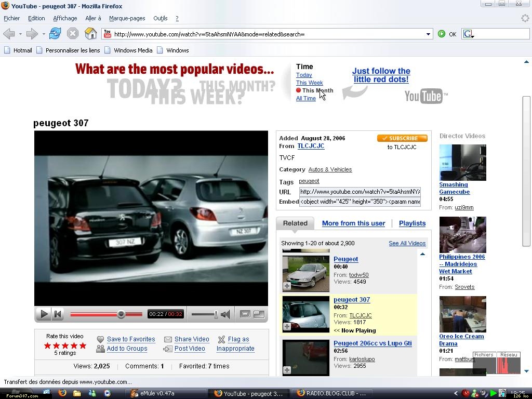Click the Firefox Forward arrow button
The image size is (532, 399).
pos(32,34)
